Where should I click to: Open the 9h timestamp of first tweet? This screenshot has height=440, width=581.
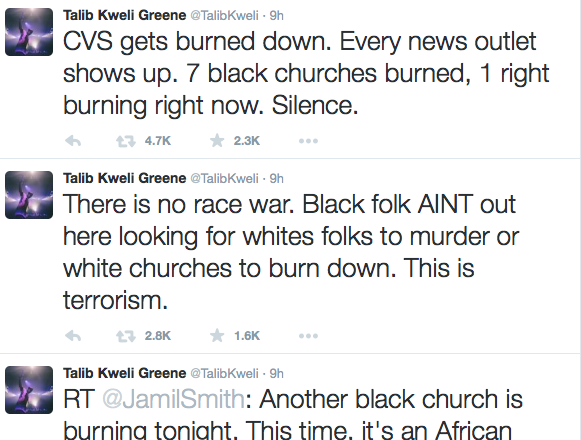pyautogui.click(x=276, y=16)
